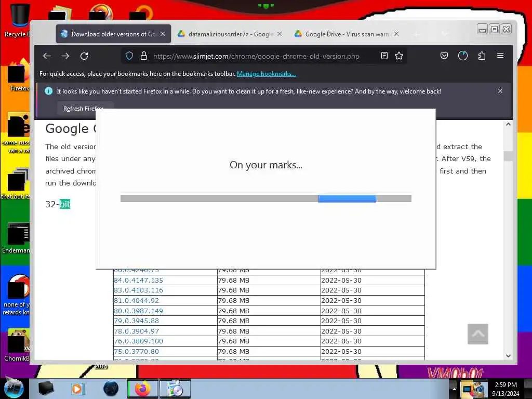The image size is (532, 399).
Task: Open the Pocket save icon
Action: (x=444, y=56)
